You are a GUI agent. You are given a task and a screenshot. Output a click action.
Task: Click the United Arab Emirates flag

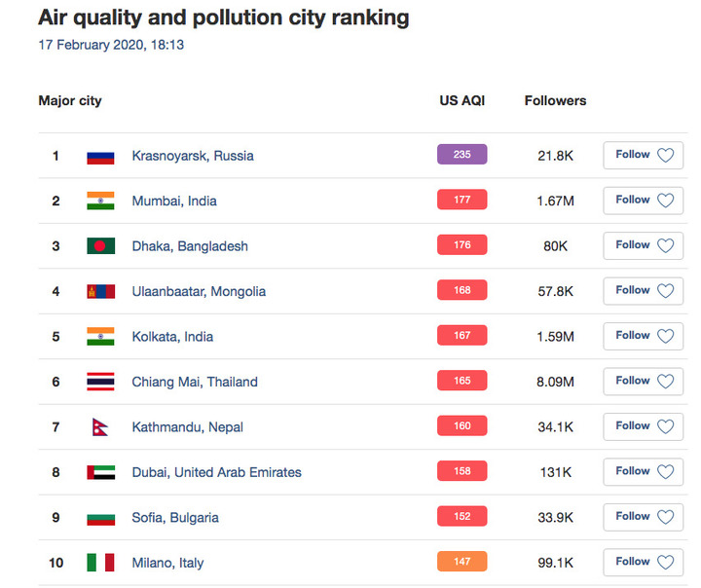[100, 472]
